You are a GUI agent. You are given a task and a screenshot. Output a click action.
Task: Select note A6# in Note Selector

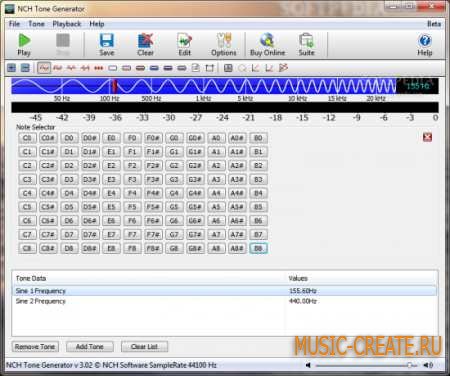(x=237, y=221)
